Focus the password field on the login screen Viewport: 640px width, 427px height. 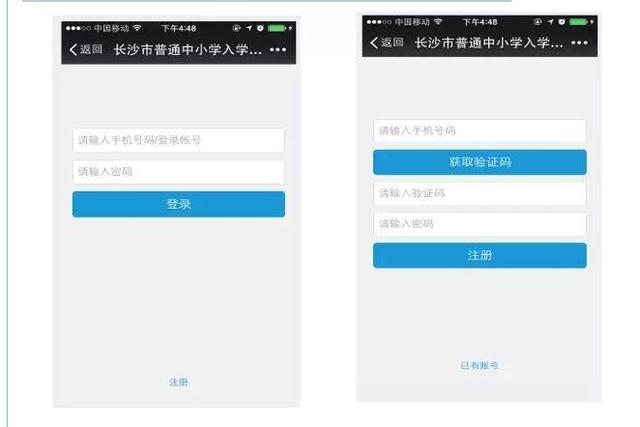point(178,172)
